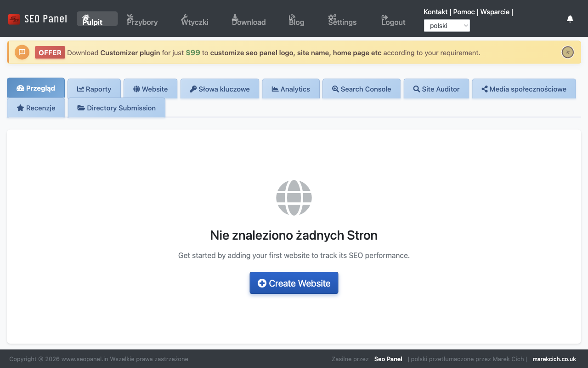Visit the Blog menu item
The height and width of the screenshot is (368, 588).
(x=296, y=19)
